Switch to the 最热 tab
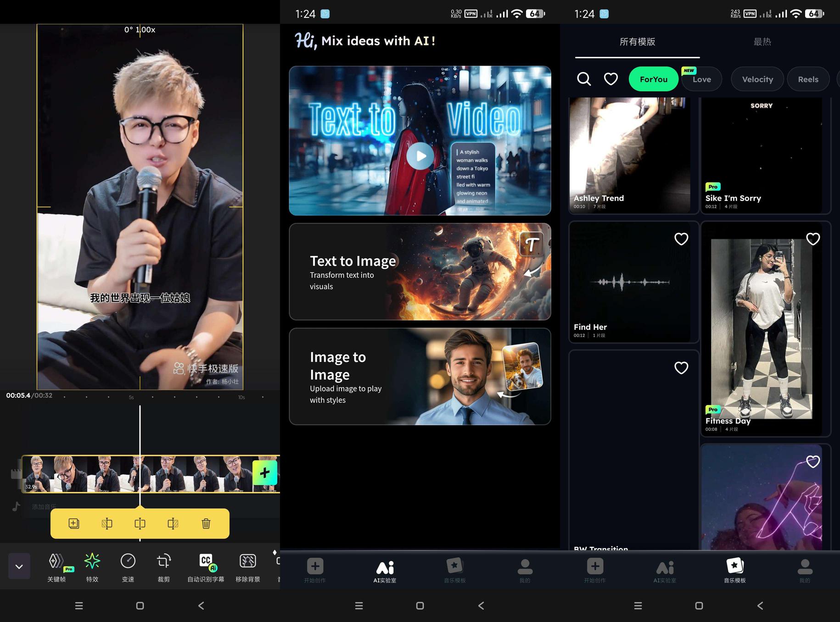Image resolution: width=840 pixels, height=622 pixels. pos(762,42)
